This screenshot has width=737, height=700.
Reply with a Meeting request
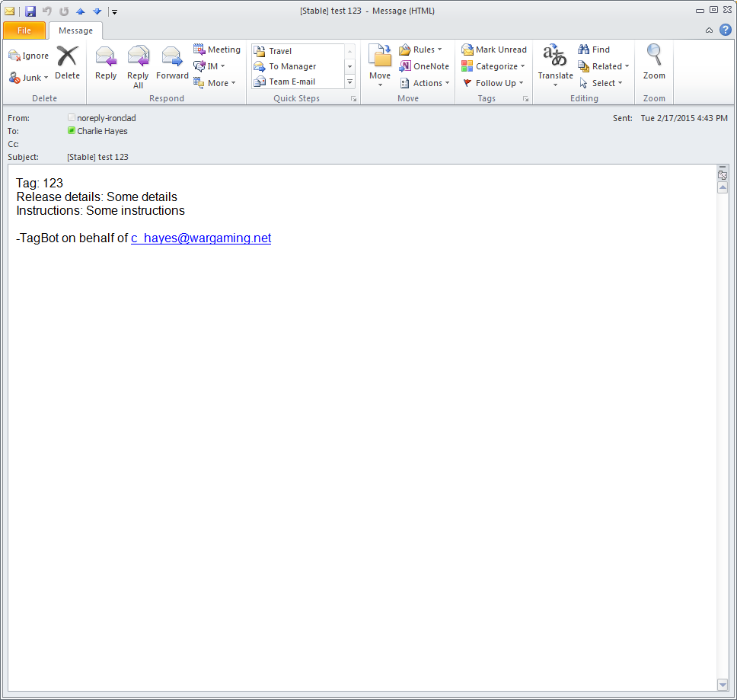217,50
